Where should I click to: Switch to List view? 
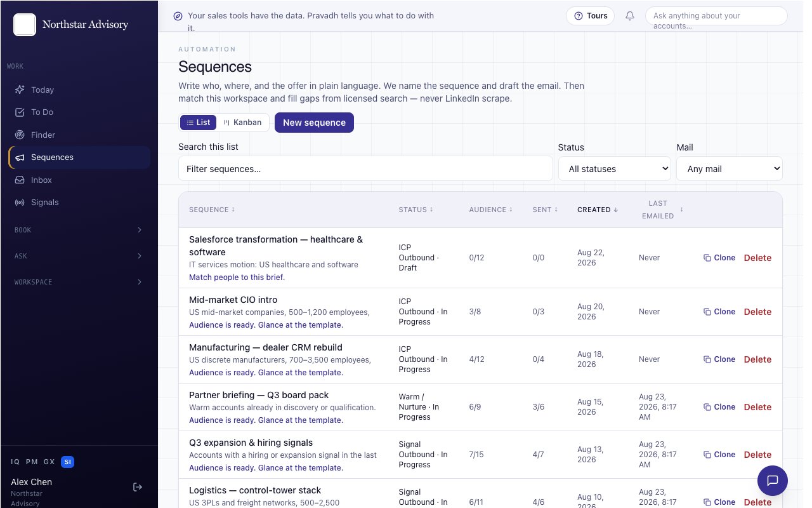[x=198, y=123]
